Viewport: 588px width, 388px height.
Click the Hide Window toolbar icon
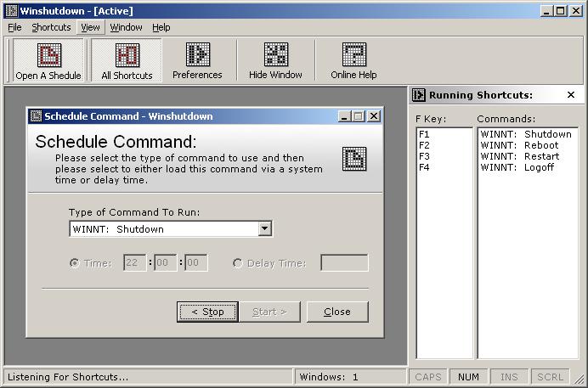click(x=275, y=60)
